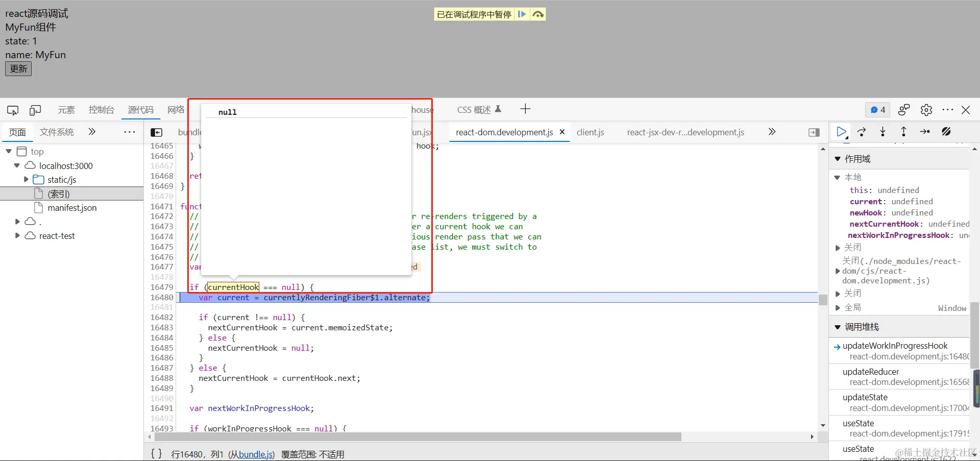Collapse the top frame tree
The width and height of the screenshot is (980, 461).
coord(9,151)
